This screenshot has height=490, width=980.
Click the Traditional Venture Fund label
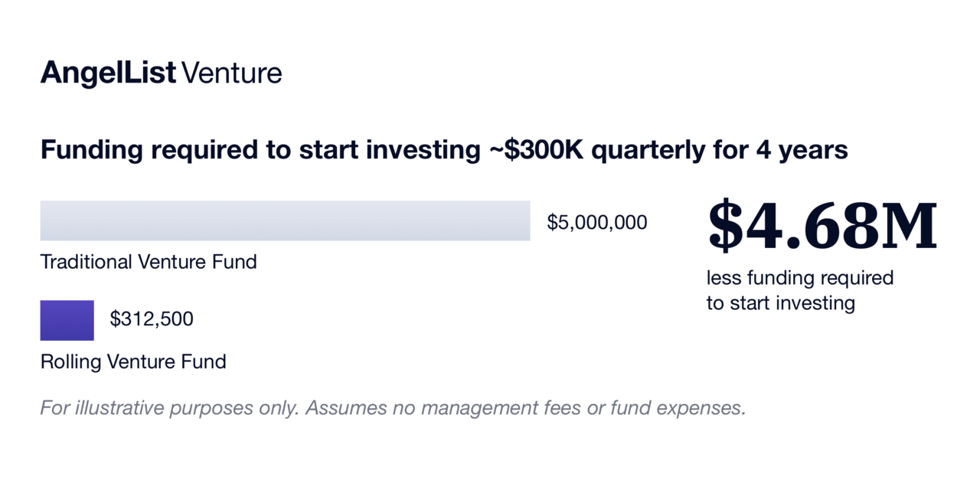(x=149, y=262)
